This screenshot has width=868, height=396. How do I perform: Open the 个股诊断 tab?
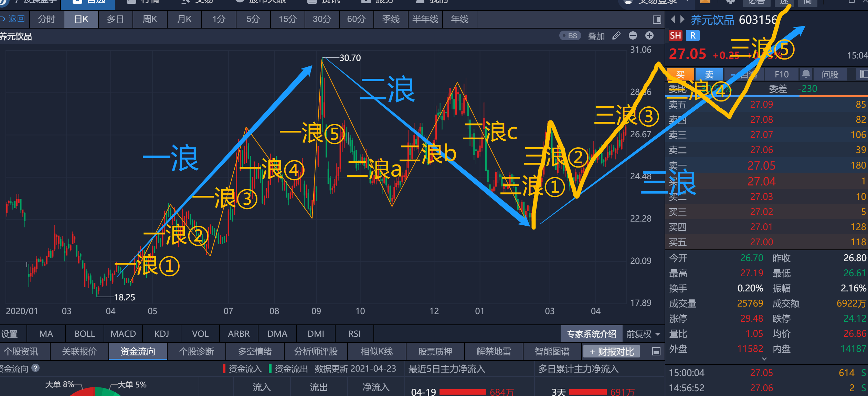196,352
